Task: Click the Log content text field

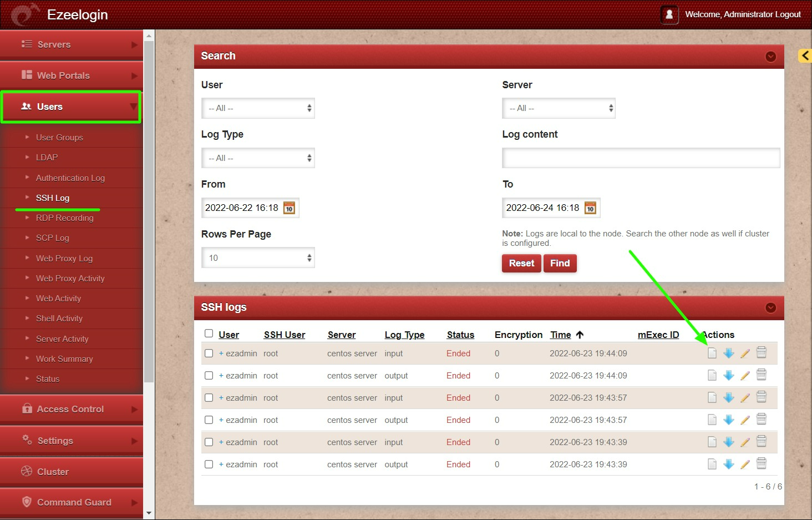Action: [641, 158]
